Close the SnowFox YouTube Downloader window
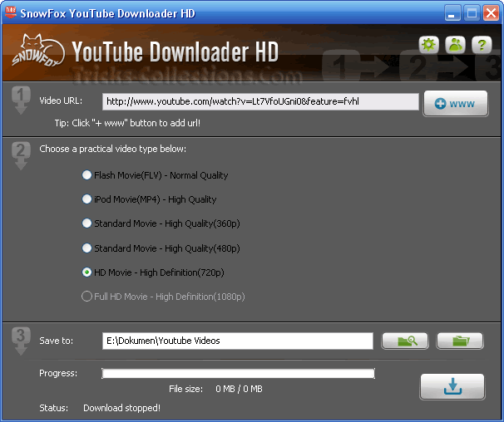Image resolution: width=504 pixels, height=422 pixels. click(x=491, y=13)
